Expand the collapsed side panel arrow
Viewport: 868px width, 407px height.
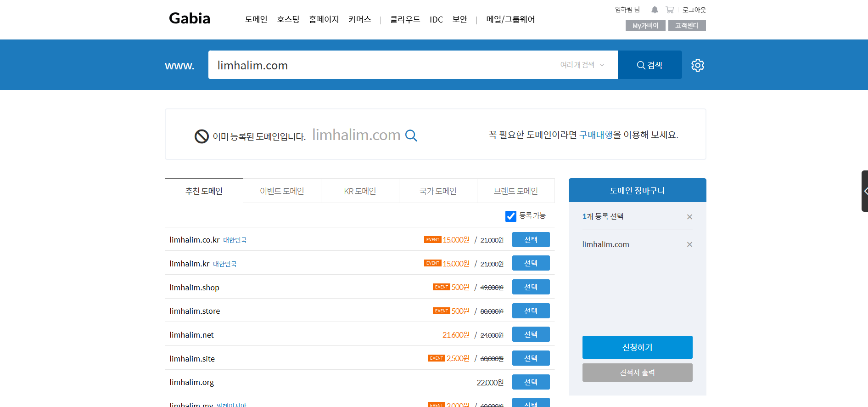tap(865, 191)
